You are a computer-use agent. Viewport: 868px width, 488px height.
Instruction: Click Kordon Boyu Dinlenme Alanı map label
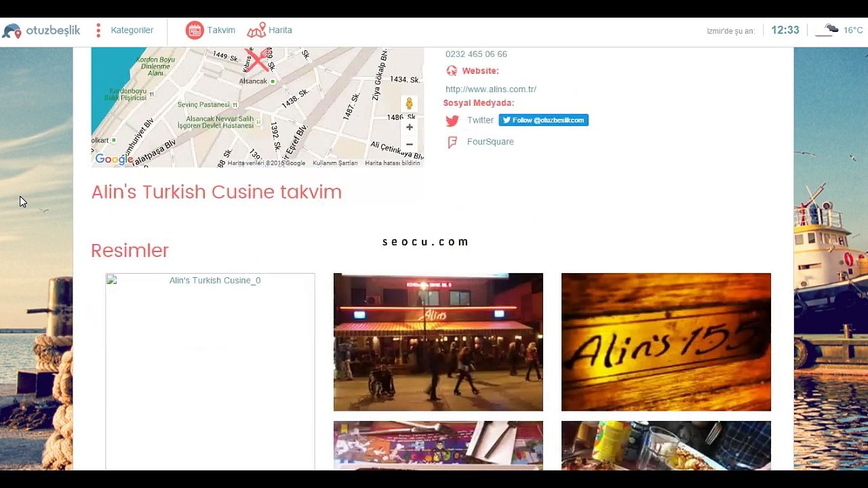[155, 66]
